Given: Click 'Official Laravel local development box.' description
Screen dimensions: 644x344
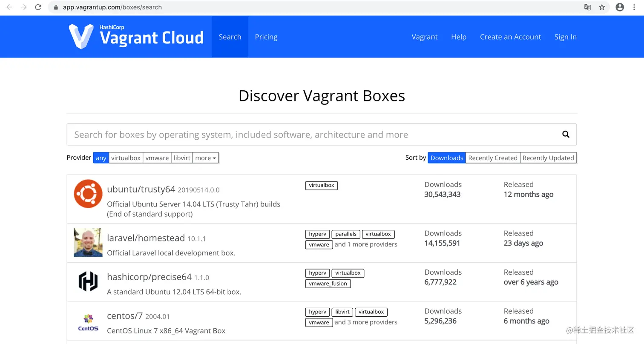Looking at the screenshot, I should coord(171,253).
